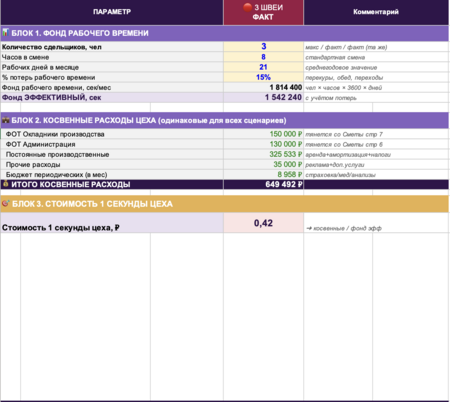Click the Количество сдельщиков, чел label

tap(52, 47)
